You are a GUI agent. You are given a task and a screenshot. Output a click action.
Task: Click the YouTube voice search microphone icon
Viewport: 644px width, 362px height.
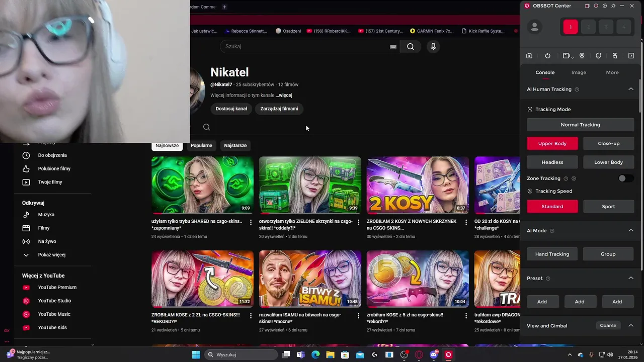(x=433, y=46)
